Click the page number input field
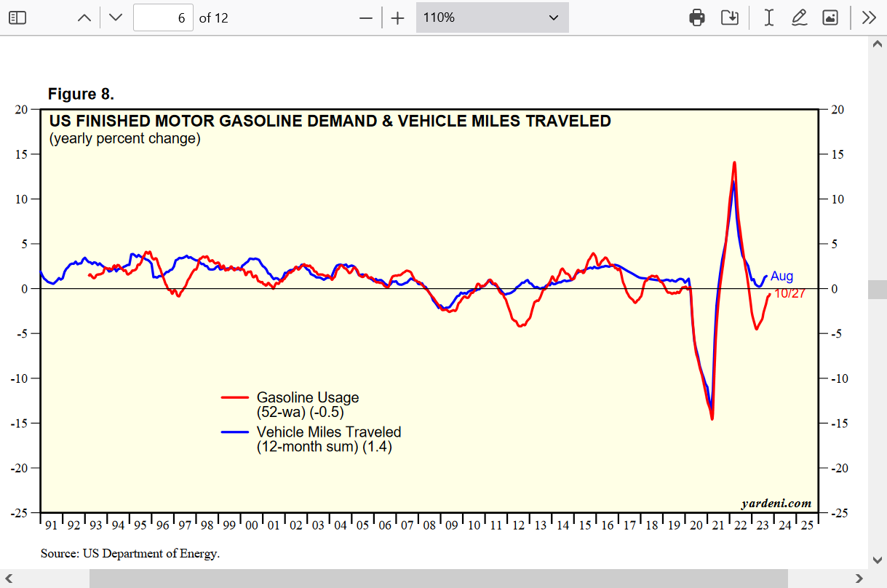Viewport: 887px width, 588px height. pos(162,17)
